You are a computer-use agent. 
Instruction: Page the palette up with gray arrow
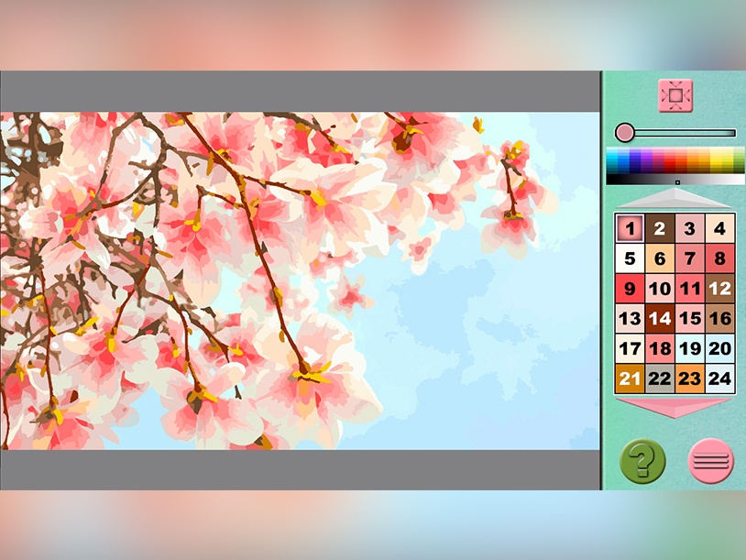tap(675, 198)
